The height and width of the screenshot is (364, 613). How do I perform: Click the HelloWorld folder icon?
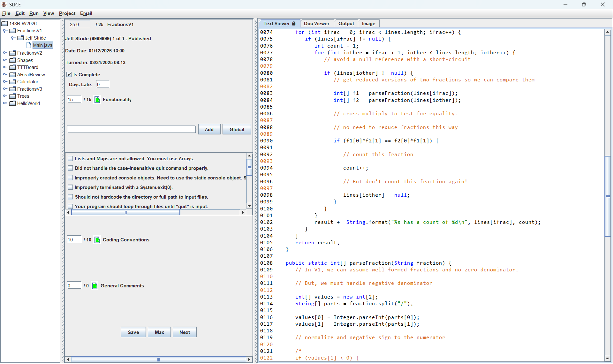point(12,103)
